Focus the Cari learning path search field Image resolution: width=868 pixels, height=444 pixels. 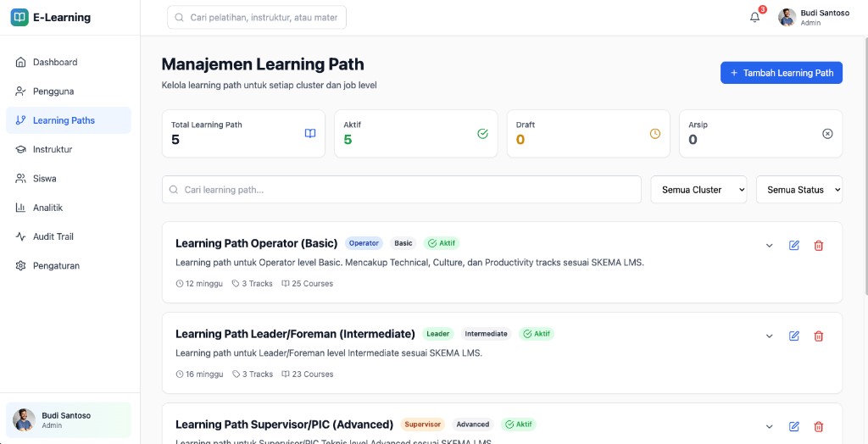401,190
